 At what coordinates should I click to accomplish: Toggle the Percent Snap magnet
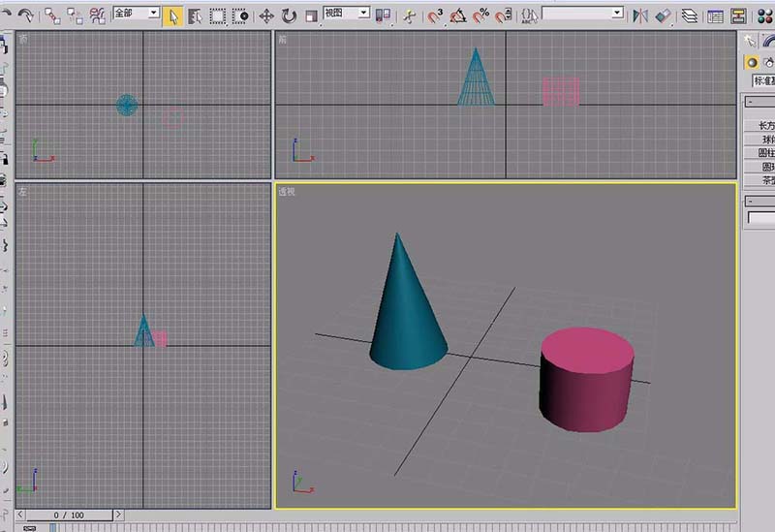(480, 16)
